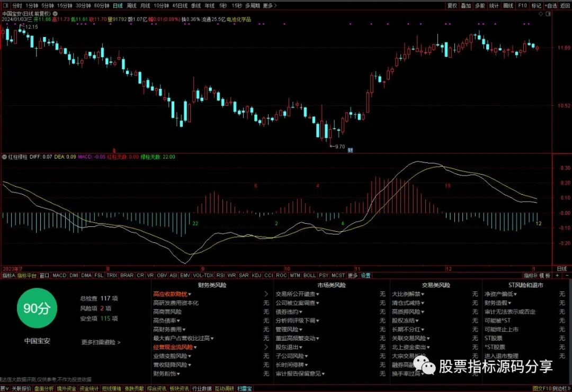
Task: Open 行业数据 bottom tab
Action: pyautogui.click(x=202, y=389)
